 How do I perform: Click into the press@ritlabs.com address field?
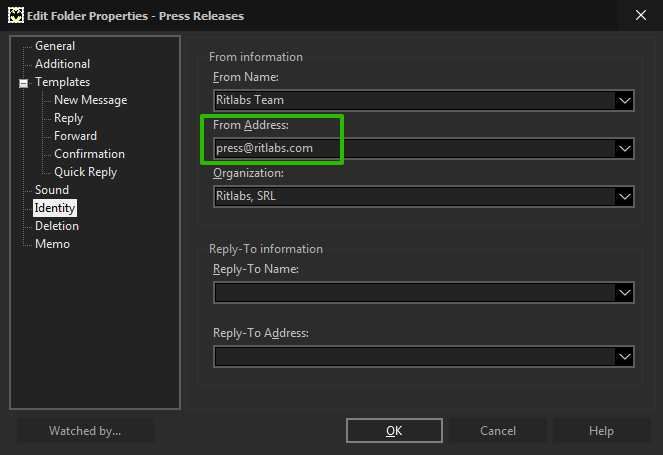414,148
